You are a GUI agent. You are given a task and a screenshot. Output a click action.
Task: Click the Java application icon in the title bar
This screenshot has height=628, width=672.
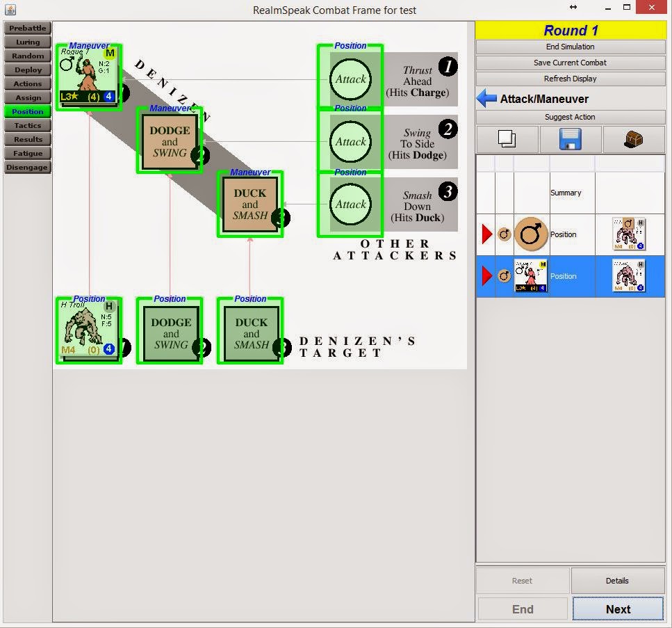[x=10, y=9]
